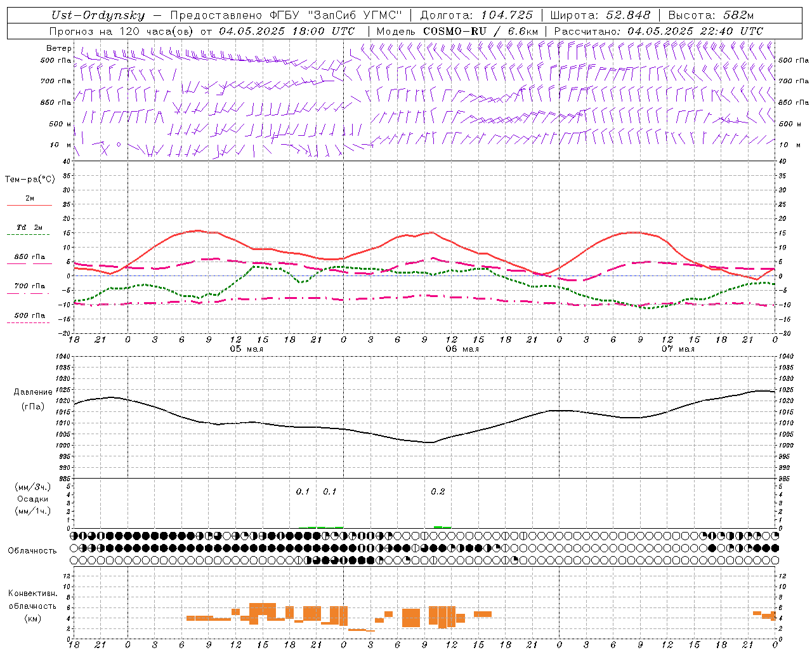Select the Тем-ра(°C) axis title
The image size is (812, 650).
30,180
